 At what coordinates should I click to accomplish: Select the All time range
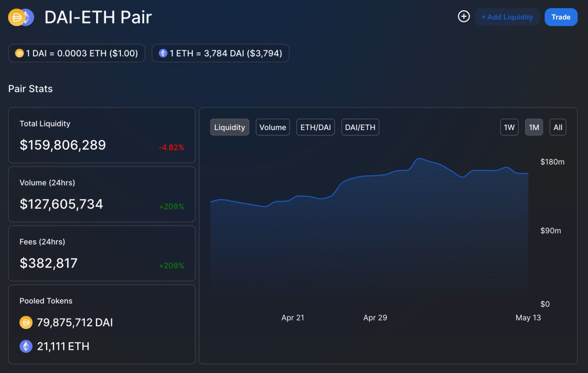click(558, 127)
